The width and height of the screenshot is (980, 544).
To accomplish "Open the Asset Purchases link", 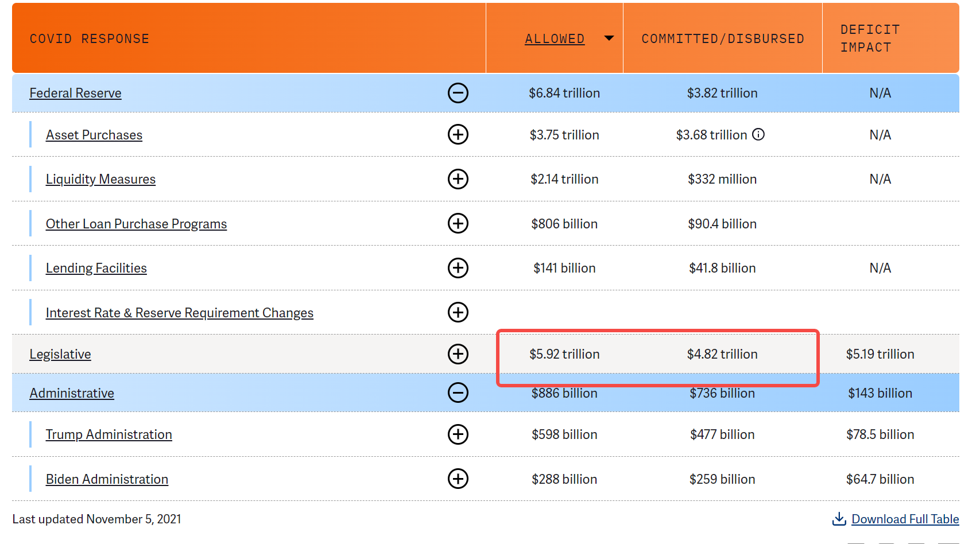I will 94,135.
